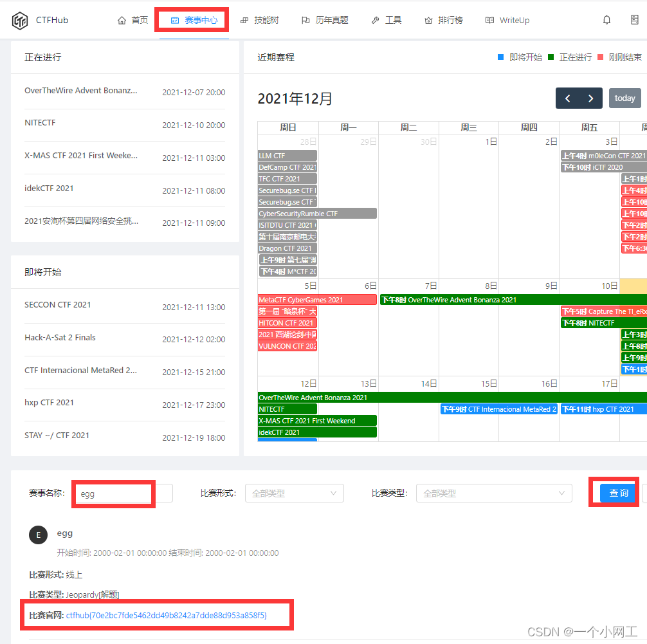Viewport: 647px width, 644px height.
Task: Click the today button
Action: 624,98
